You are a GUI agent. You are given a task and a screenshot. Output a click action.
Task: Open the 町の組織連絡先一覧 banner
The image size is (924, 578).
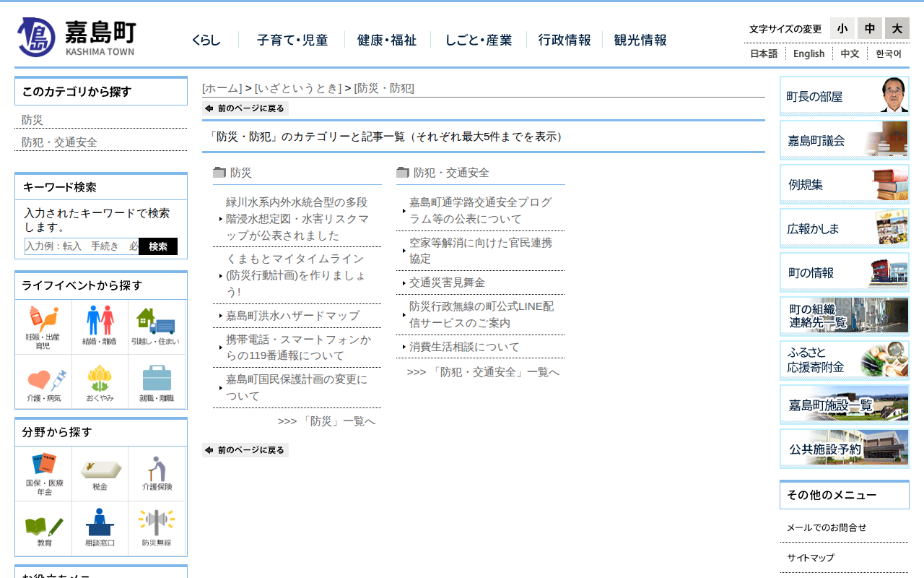[845, 316]
